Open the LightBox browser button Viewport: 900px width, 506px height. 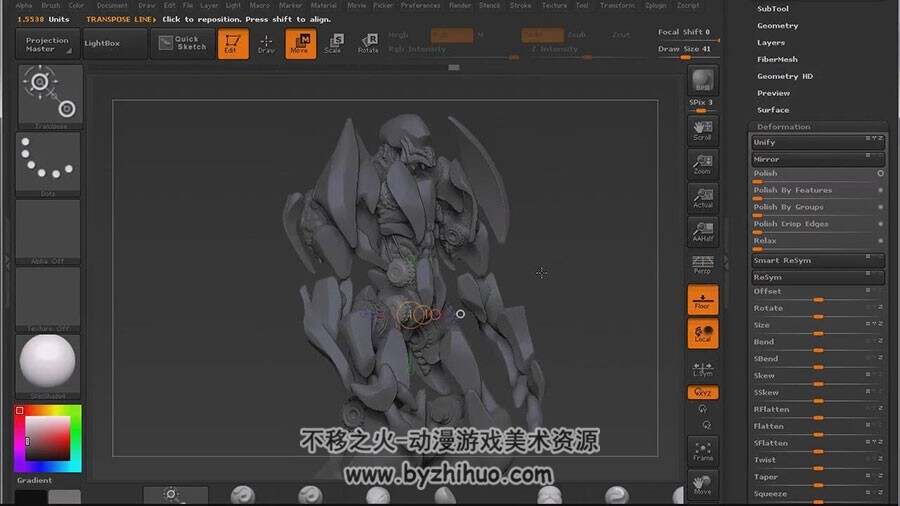pos(114,44)
